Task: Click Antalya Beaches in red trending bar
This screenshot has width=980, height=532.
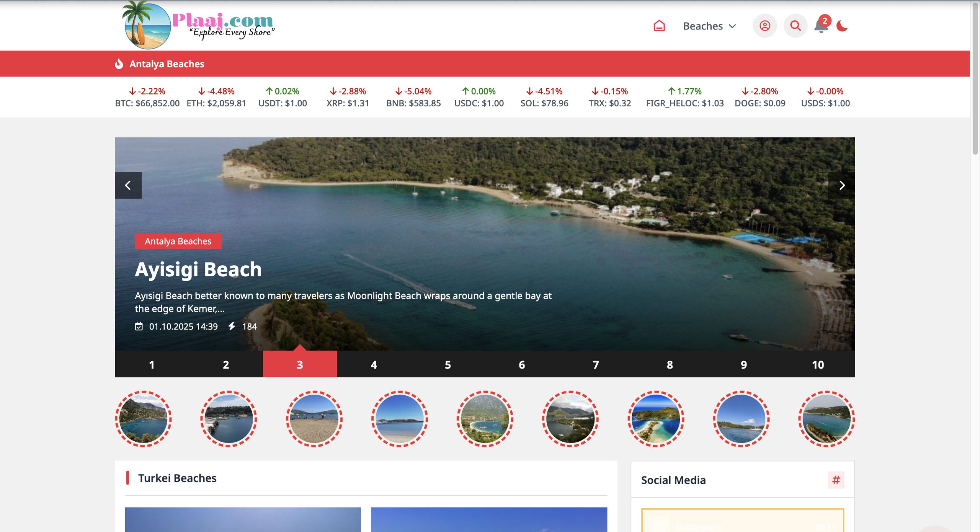Action: pos(167,64)
